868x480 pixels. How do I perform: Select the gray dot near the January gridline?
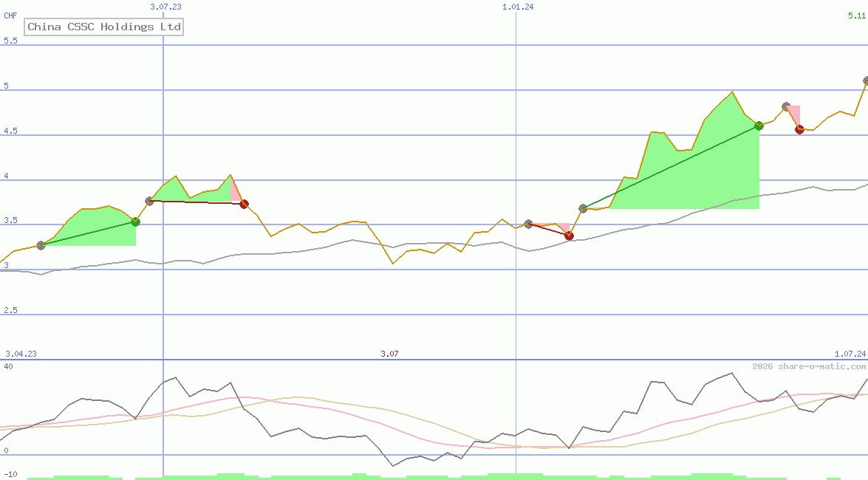528,223
